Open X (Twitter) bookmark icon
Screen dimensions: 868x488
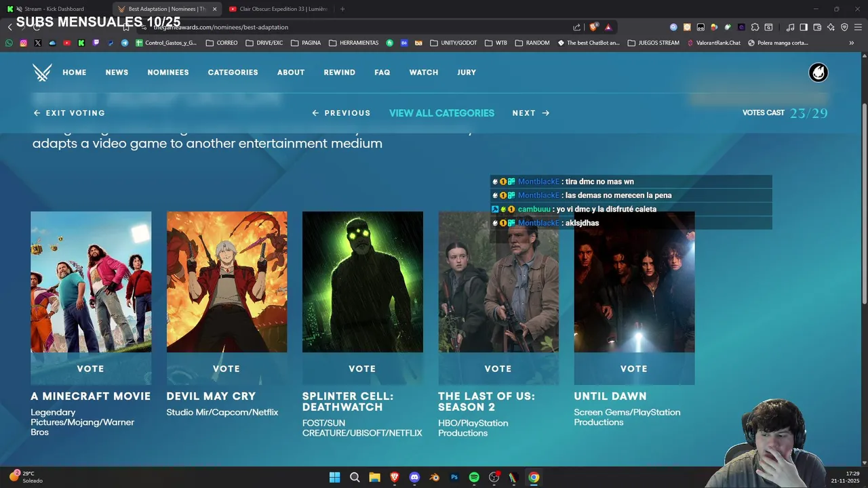point(37,43)
